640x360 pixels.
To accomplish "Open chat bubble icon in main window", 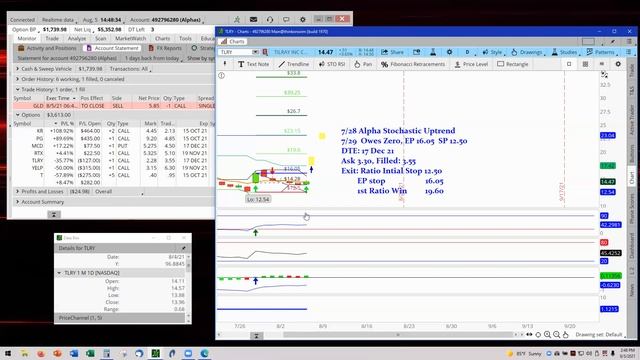I will [286, 19].
